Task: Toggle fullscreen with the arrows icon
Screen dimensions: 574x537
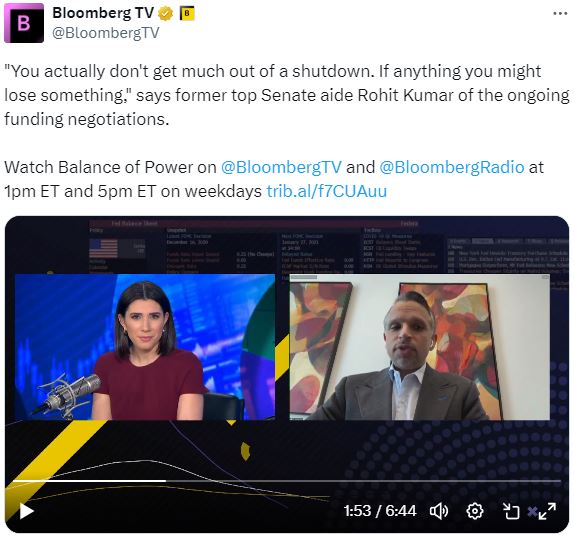Action: click(x=547, y=511)
